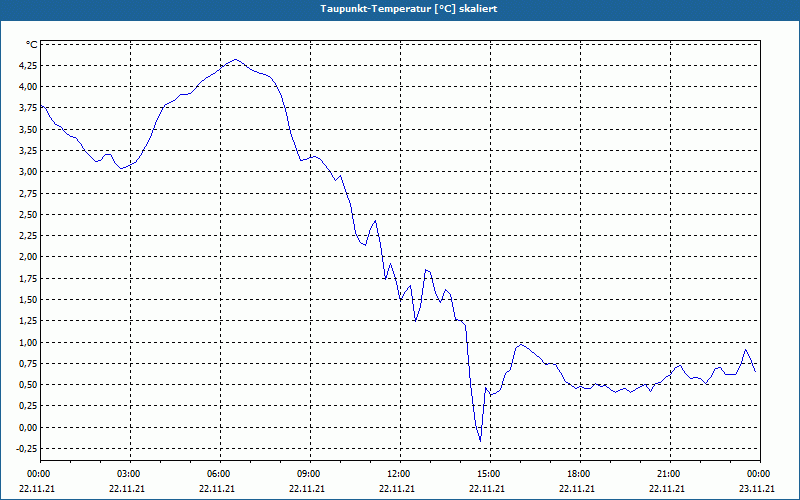Viewport: 800px width, 500px height.
Task: Pick the '1,00' y-axis tick value
Action: [x=28, y=342]
